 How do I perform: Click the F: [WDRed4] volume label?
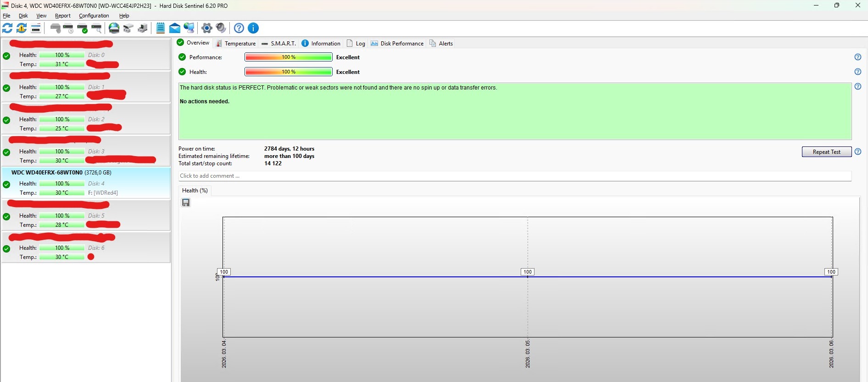[x=103, y=193]
